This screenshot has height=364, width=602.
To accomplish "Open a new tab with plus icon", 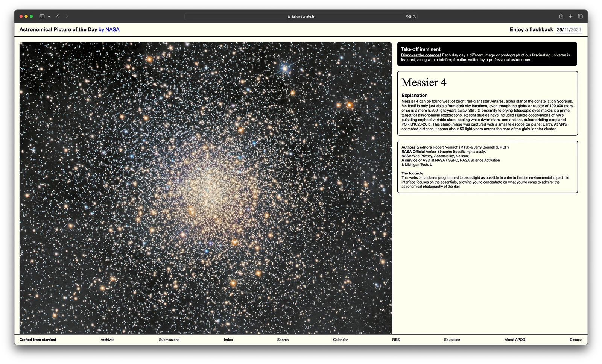I will point(570,16).
